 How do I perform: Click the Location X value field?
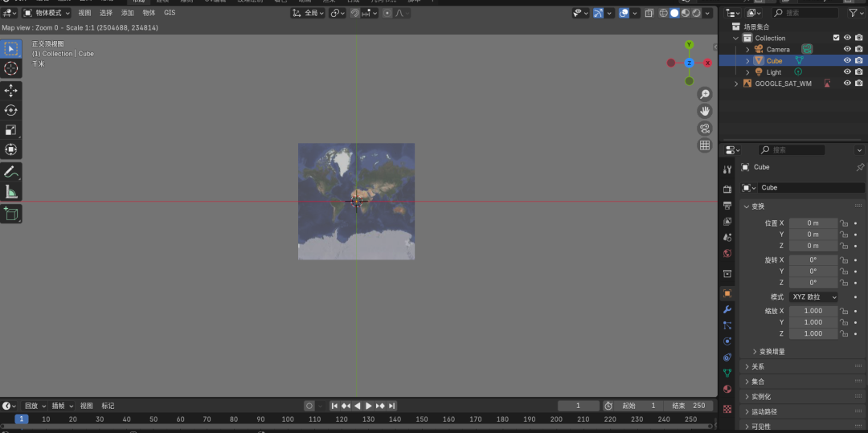tap(813, 223)
